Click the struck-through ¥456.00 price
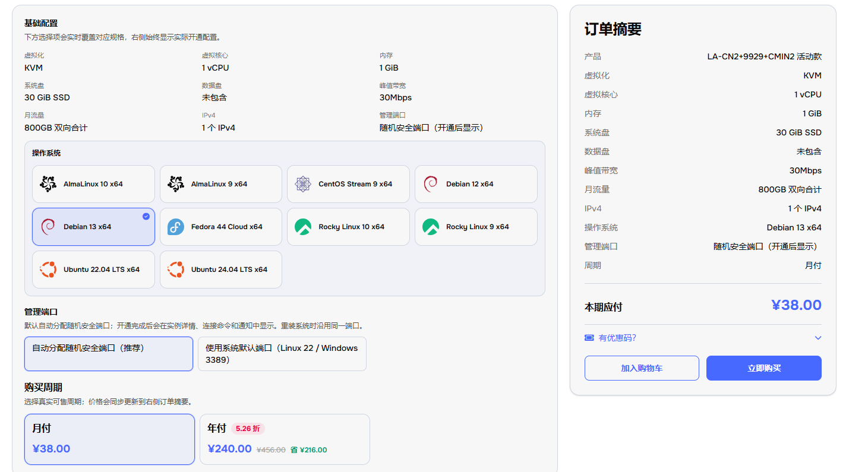This screenshot has height=472, width=868. point(271,450)
